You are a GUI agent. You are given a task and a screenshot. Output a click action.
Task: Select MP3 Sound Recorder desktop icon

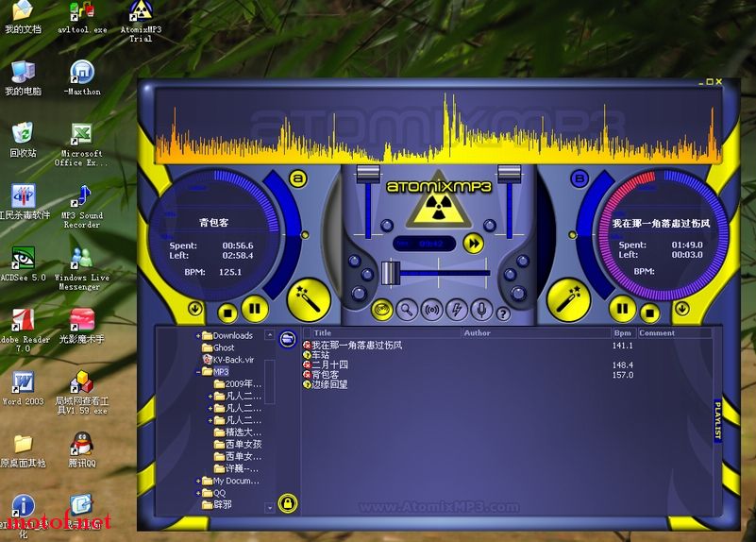(82, 207)
